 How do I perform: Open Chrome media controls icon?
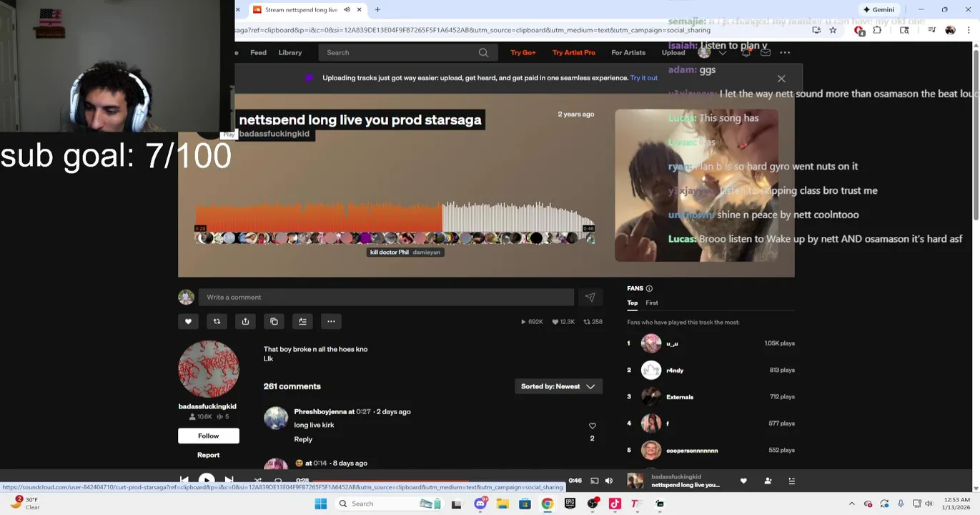tap(931, 31)
